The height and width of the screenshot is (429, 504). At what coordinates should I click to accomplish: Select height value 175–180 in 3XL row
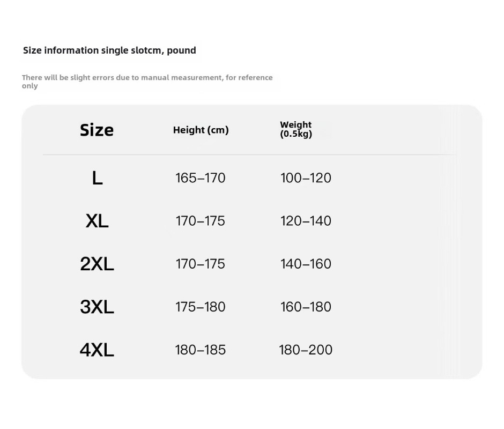click(200, 307)
